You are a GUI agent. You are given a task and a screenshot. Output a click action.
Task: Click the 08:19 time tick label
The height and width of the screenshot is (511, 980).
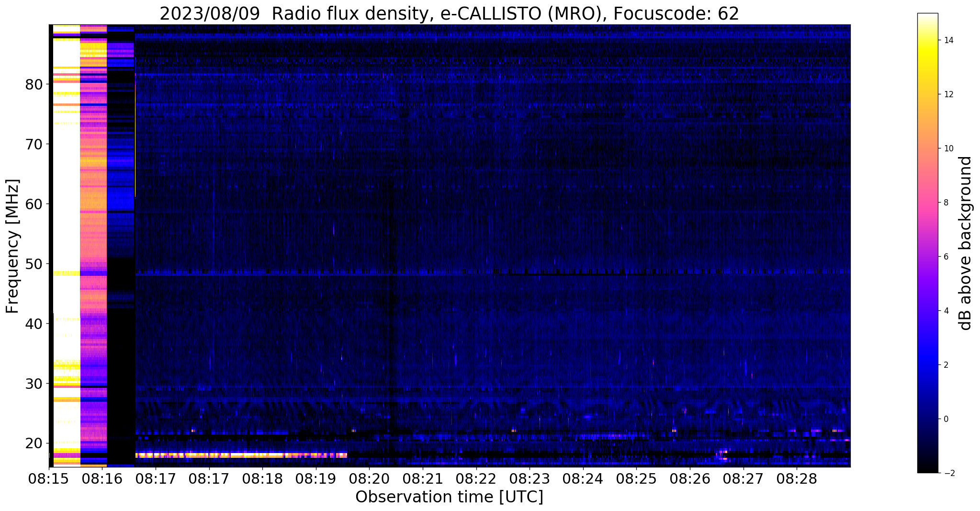316,478
